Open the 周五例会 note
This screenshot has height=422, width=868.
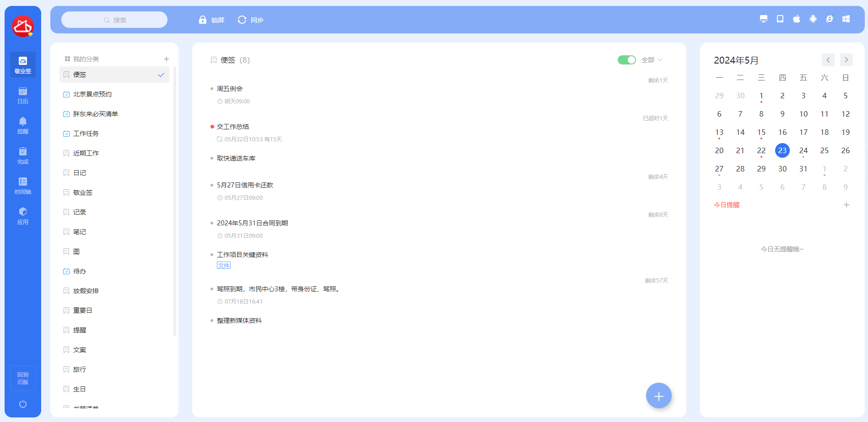coord(230,89)
